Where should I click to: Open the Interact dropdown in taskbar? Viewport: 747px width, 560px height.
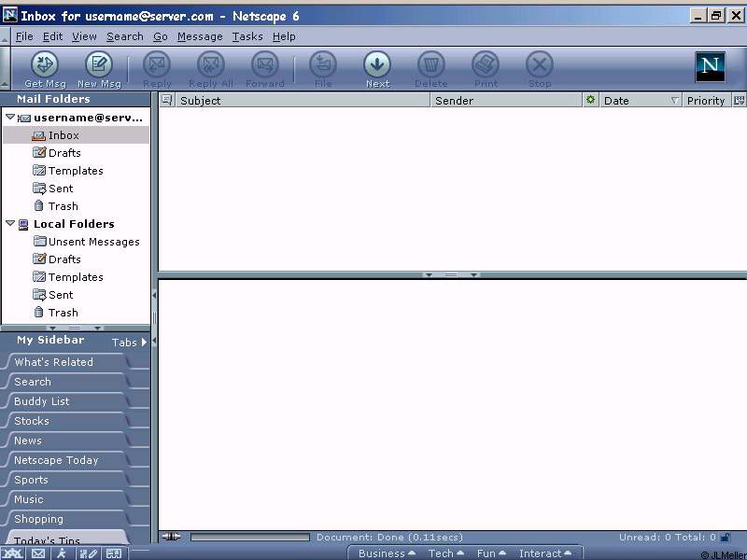545,553
